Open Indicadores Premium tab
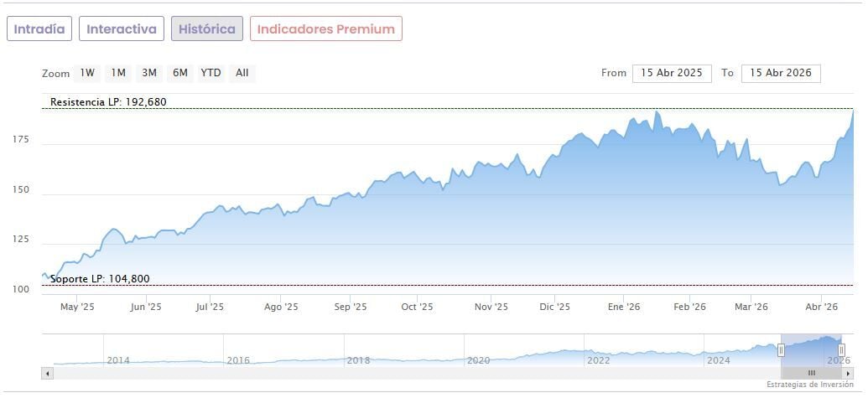 325,28
